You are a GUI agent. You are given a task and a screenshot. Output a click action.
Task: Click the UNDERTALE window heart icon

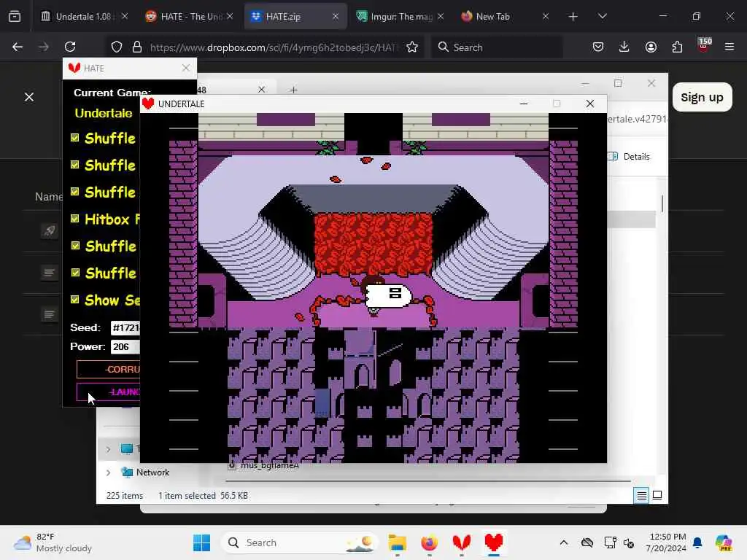click(x=148, y=104)
